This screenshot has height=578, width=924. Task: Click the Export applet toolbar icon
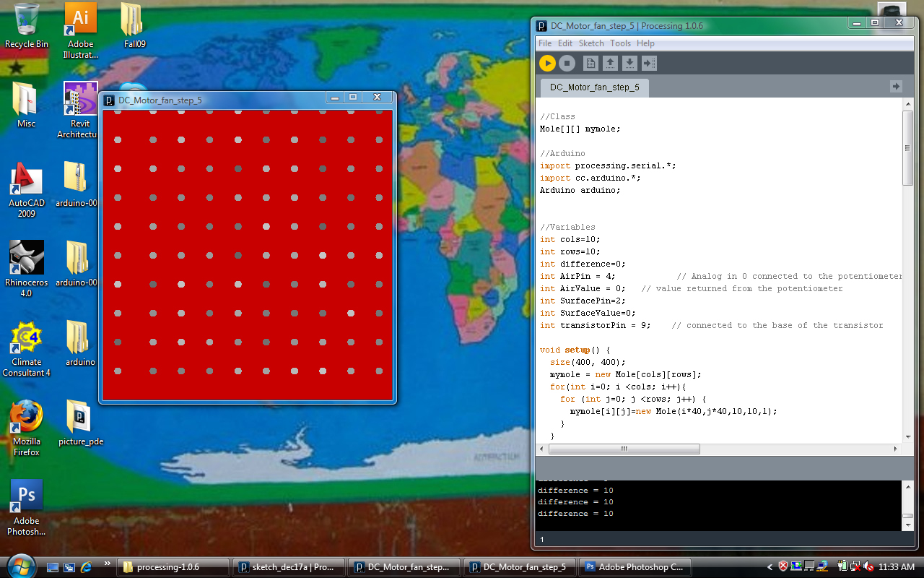pos(649,64)
